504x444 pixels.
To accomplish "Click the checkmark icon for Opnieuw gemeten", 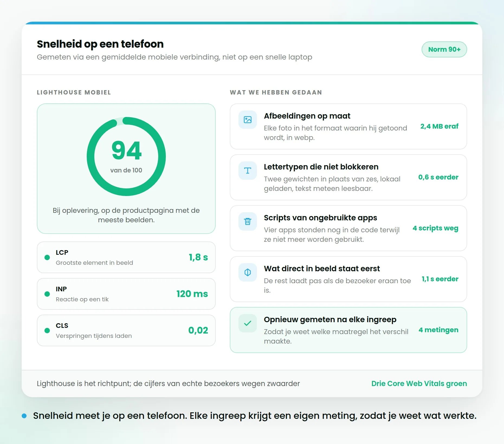I will [247, 323].
